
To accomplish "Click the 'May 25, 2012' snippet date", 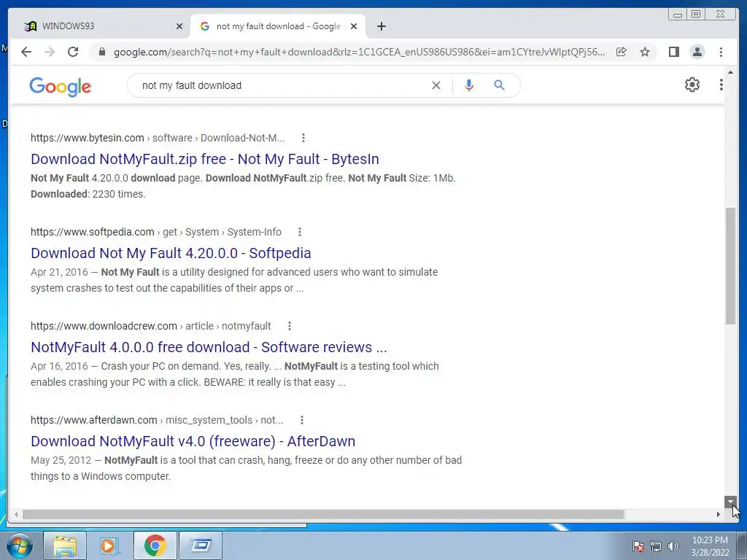I will pos(61,460).
